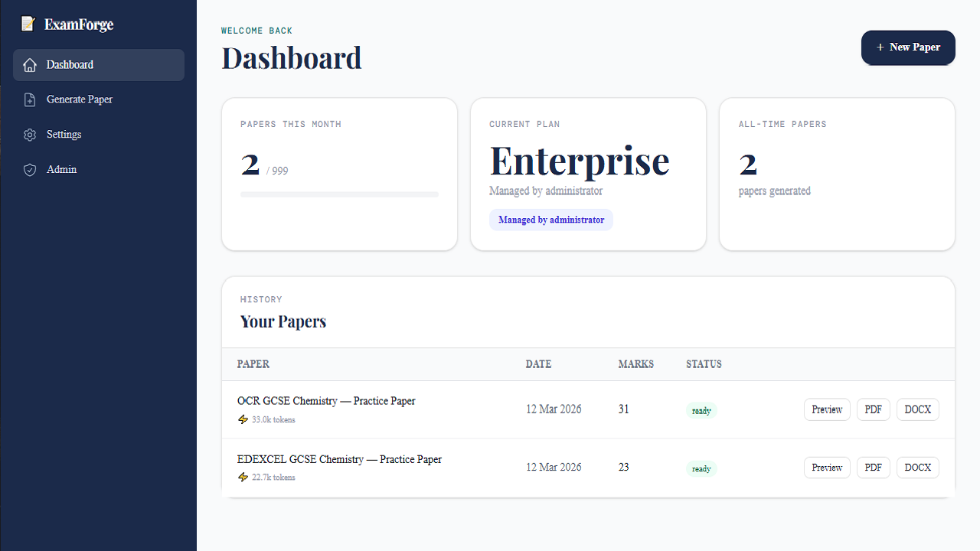The height and width of the screenshot is (551, 980).
Task: Click the Settings gear icon in sidebar
Action: pos(30,135)
